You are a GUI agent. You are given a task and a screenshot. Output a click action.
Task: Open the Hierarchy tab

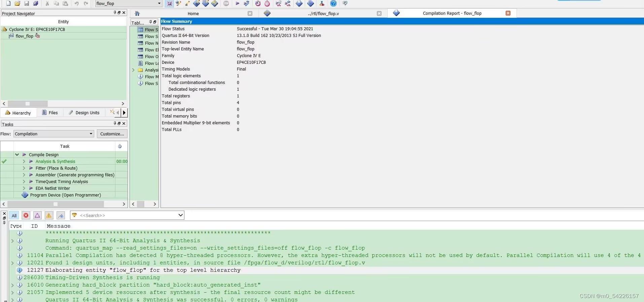pyautogui.click(x=18, y=113)
